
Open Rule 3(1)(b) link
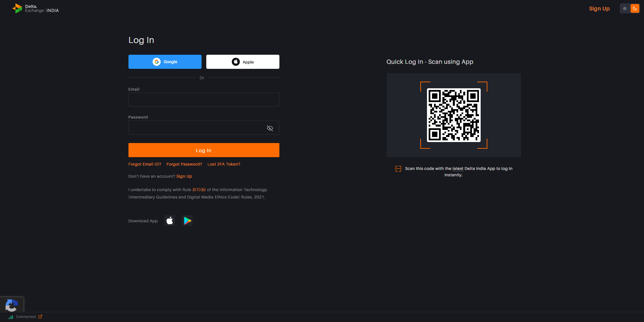199,190
